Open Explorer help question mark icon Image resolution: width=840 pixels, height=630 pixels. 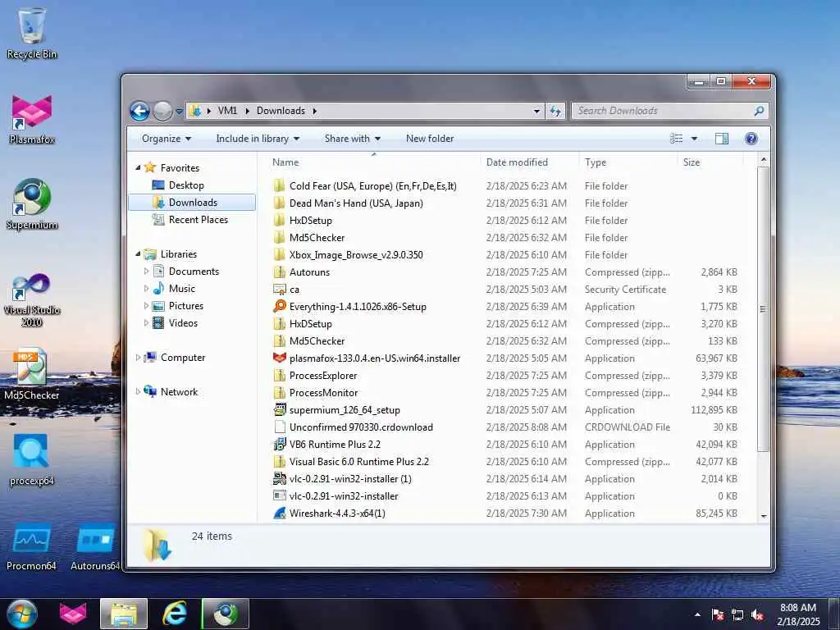[x=751, y=139]
